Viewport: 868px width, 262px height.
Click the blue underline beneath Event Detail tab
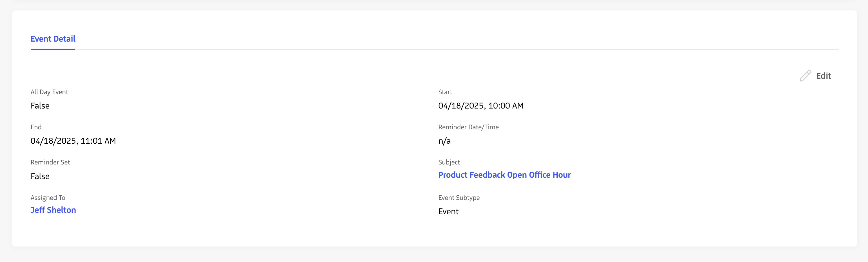point(53,49)
